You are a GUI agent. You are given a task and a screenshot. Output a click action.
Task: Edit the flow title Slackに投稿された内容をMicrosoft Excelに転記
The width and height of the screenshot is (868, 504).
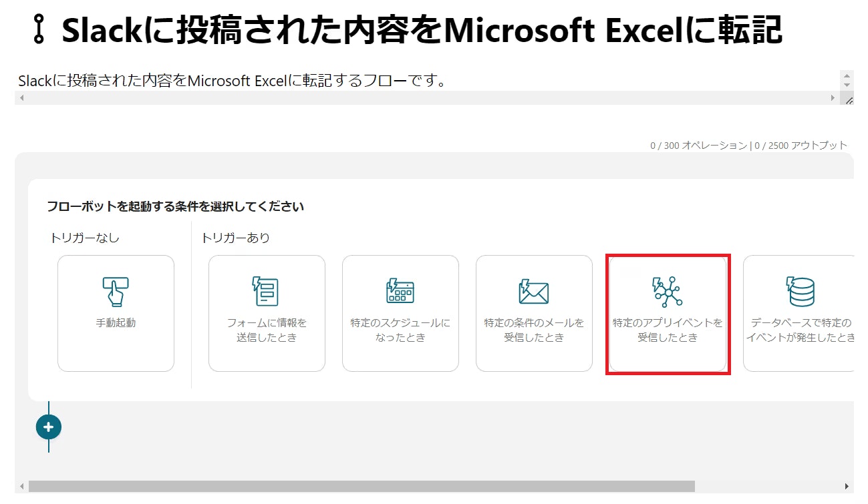422,30
